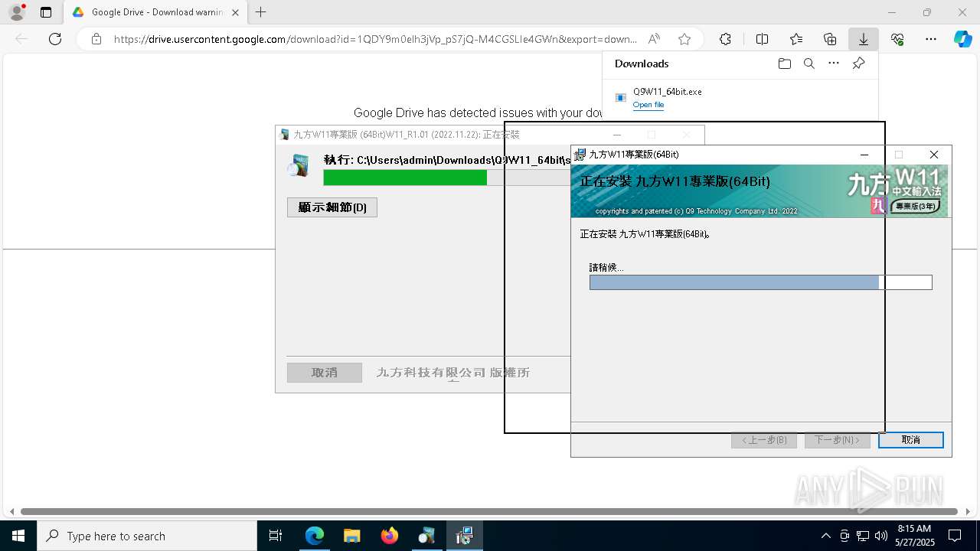Click 顯示細節(D) button in installer window

pos(332,207)
